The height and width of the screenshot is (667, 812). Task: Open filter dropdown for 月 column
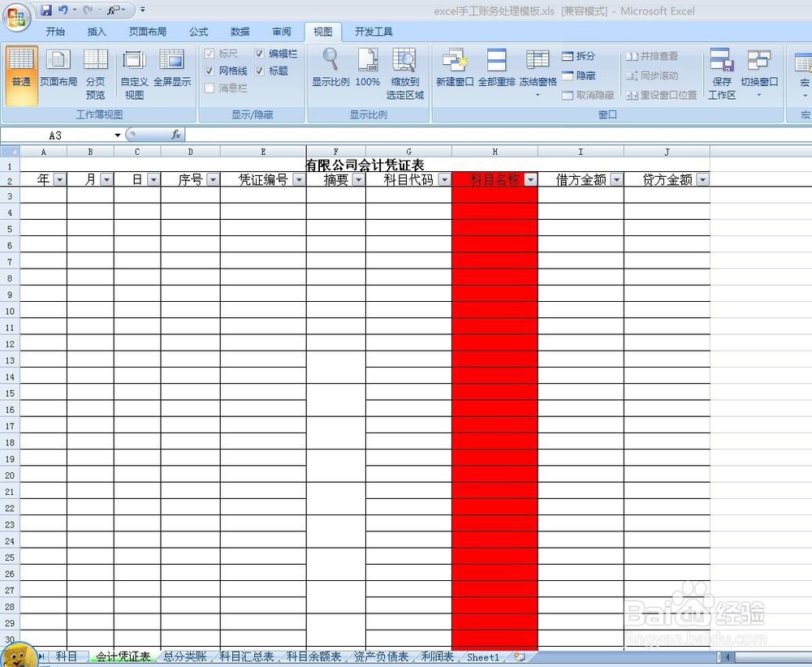106,179
